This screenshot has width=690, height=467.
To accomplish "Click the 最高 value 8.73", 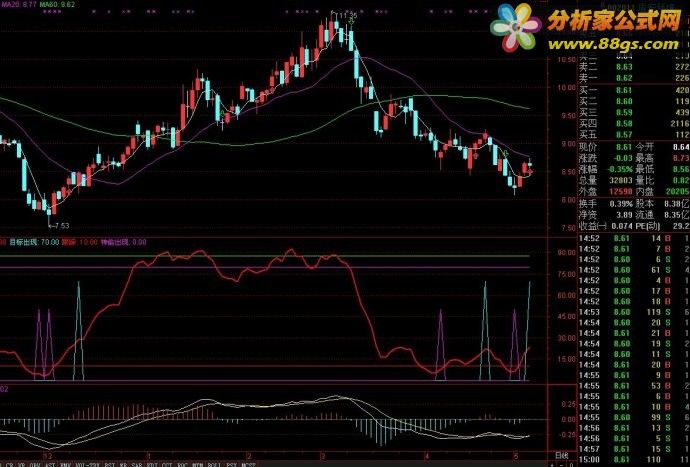I will click(681, 158).
